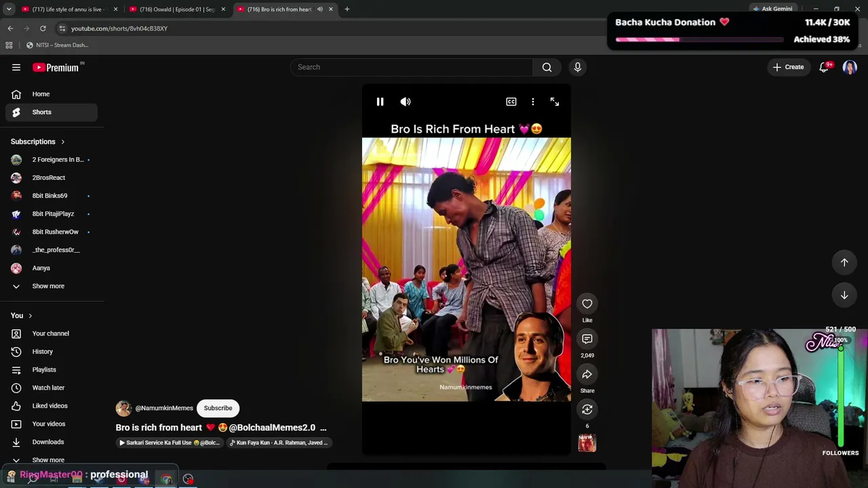The height and width of the screenshot is (488, 868).
Task: Expand Show more below Downloads
Action: (52, 460)
